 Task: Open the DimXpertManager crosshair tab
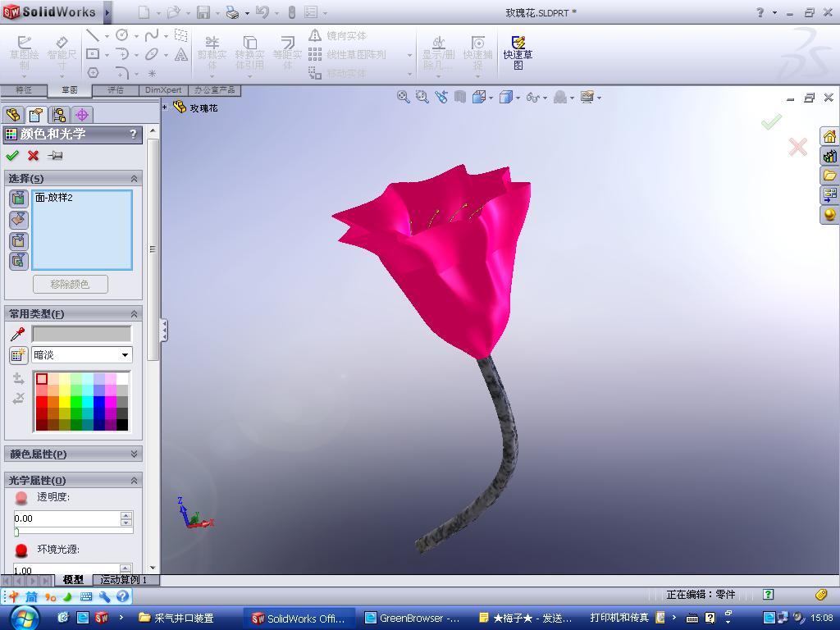(82, 115)
